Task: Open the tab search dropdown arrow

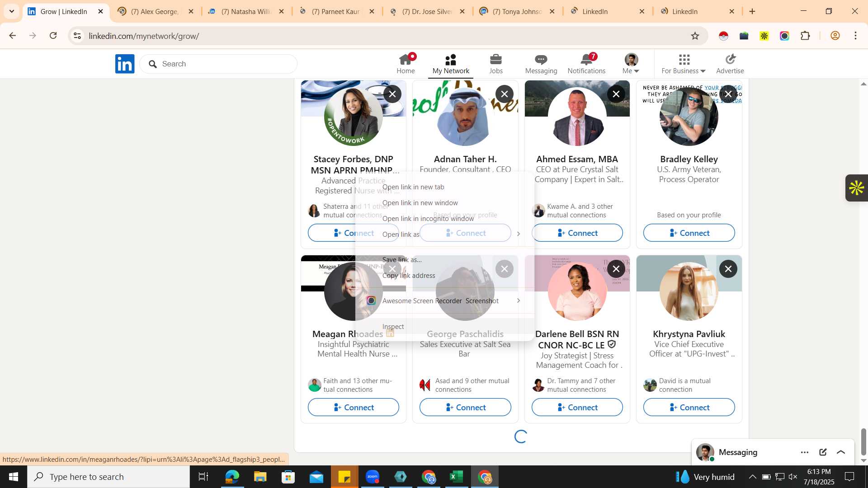Action: (12, 11)
